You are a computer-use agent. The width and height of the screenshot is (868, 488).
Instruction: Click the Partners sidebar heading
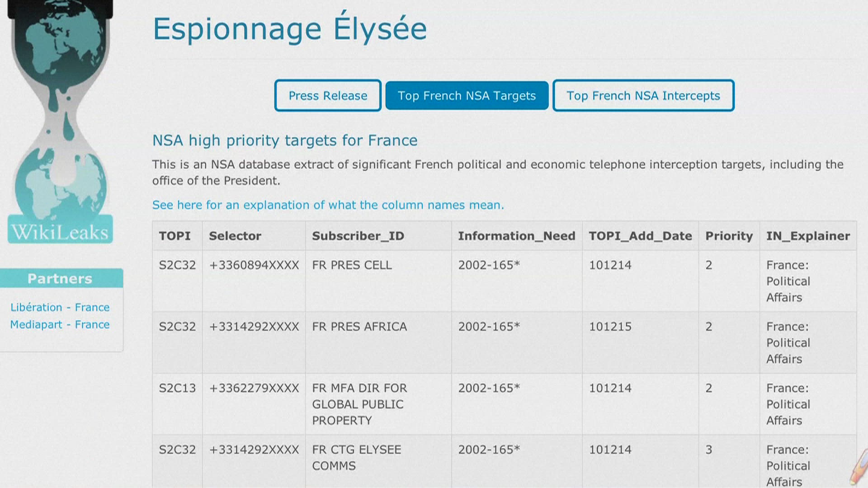pyautogui.click(x=60, y=278)
